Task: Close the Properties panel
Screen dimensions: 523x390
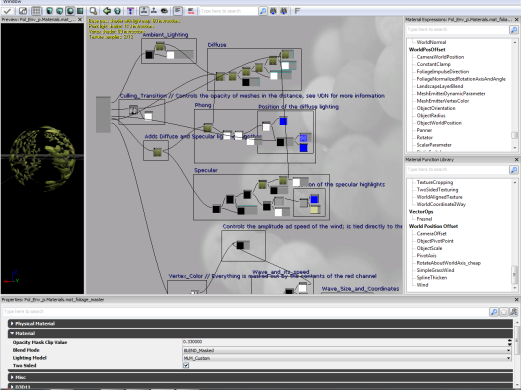Action: (x=516, y=300)
